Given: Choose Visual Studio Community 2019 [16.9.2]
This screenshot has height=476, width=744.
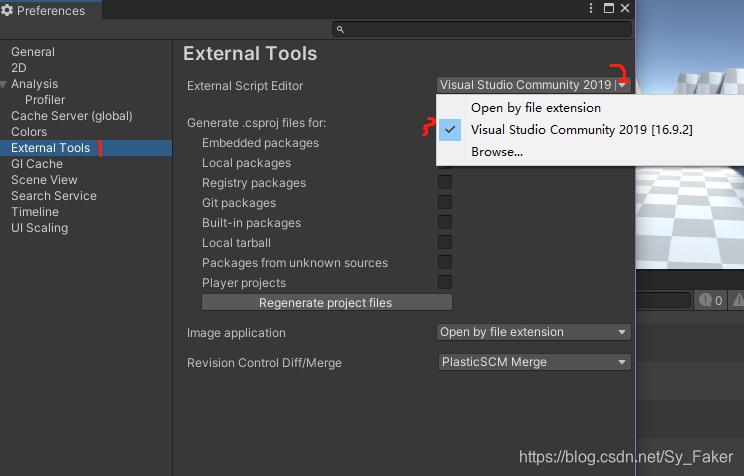Looking at the screenshot, I should [581, 130].
